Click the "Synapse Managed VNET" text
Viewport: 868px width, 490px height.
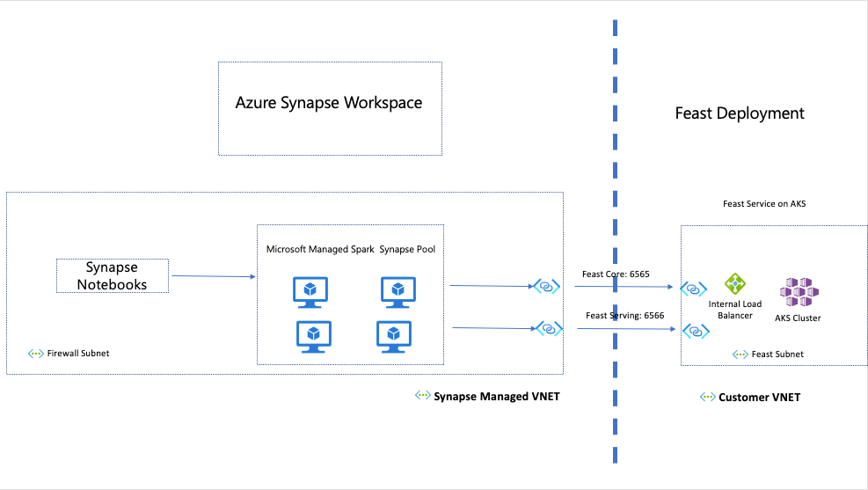[497, 397]
